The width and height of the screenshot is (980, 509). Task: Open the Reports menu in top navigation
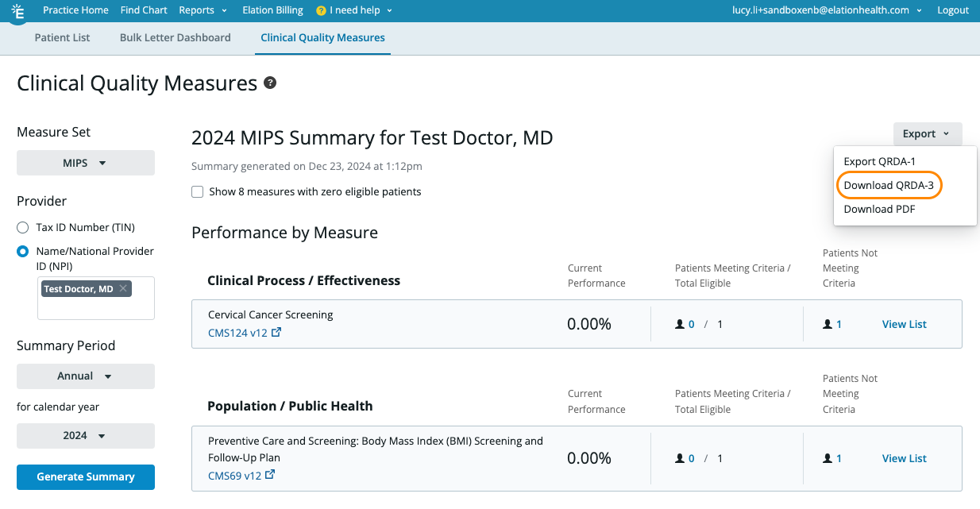point(203,10)
